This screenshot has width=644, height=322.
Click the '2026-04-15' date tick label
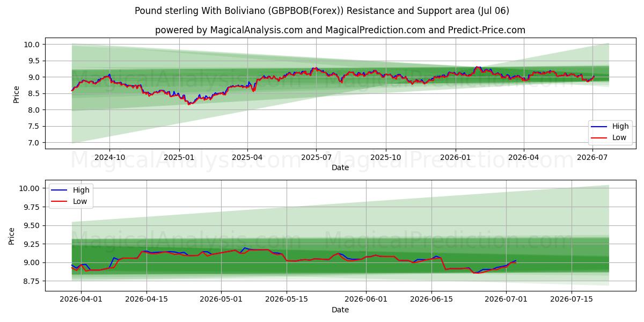pos(147,300)
